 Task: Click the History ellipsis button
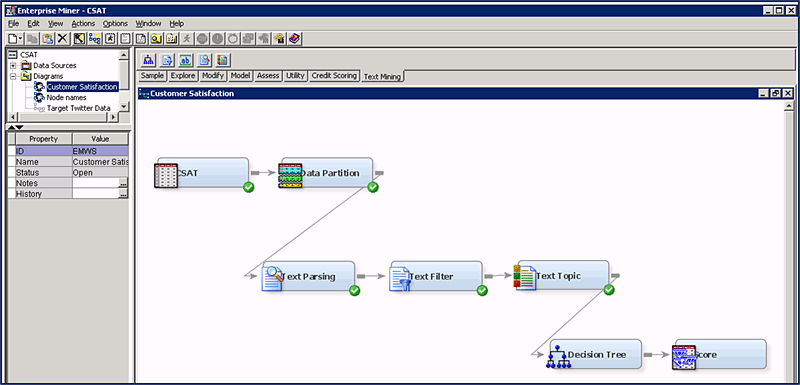tap(123, 194)
